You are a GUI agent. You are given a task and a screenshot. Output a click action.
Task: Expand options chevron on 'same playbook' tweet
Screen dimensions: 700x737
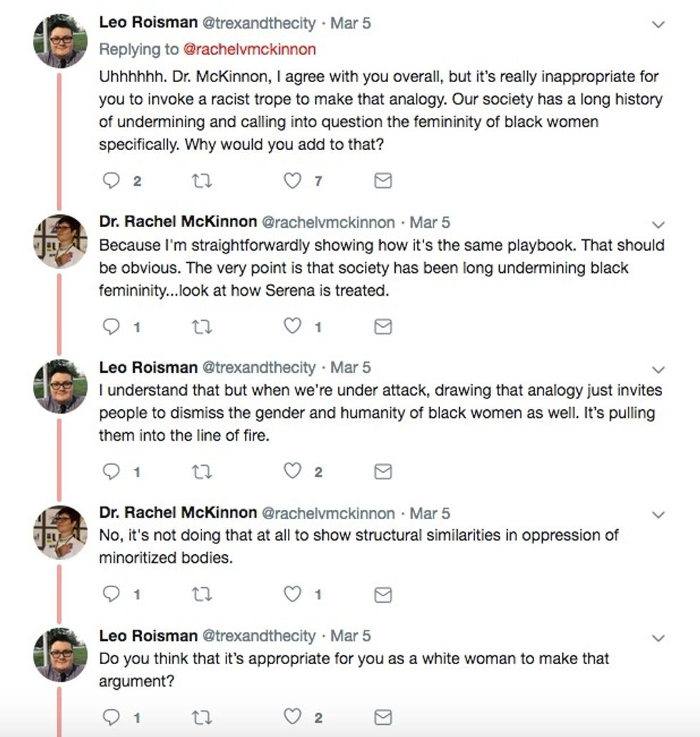tap(659, 224)
